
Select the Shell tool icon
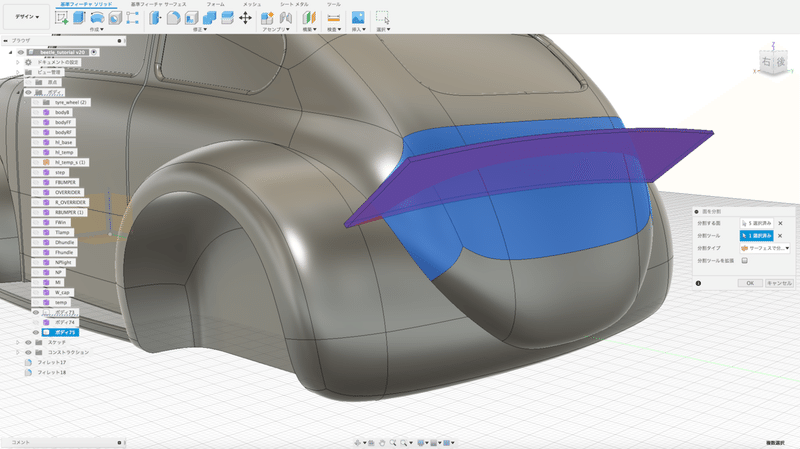click(x=191, y=18)
